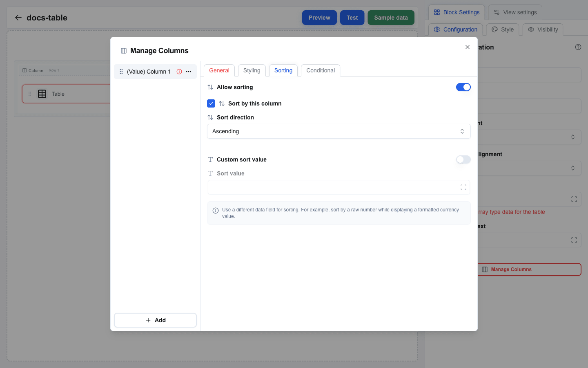Viewport: 588px width, 368px height.
Task: Click the red warning icon on Column 1
Action: click(x=179, y=72)
